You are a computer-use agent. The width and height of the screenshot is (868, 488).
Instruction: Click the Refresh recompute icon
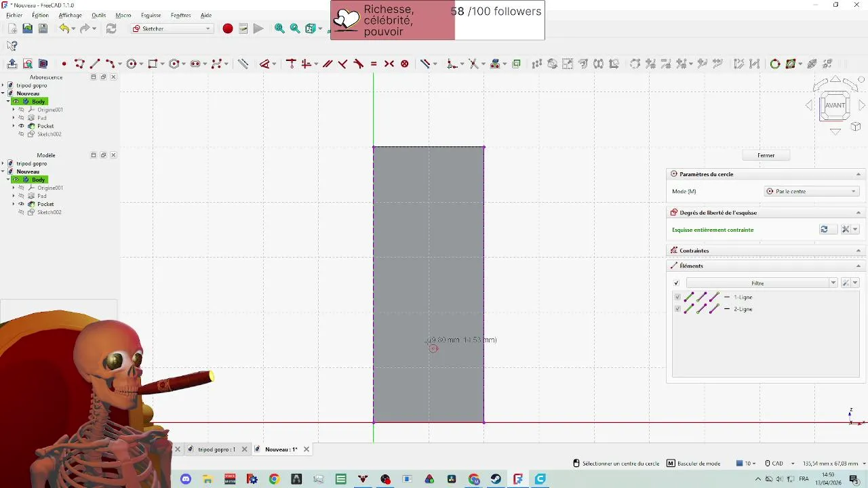[x=111, y=28]
